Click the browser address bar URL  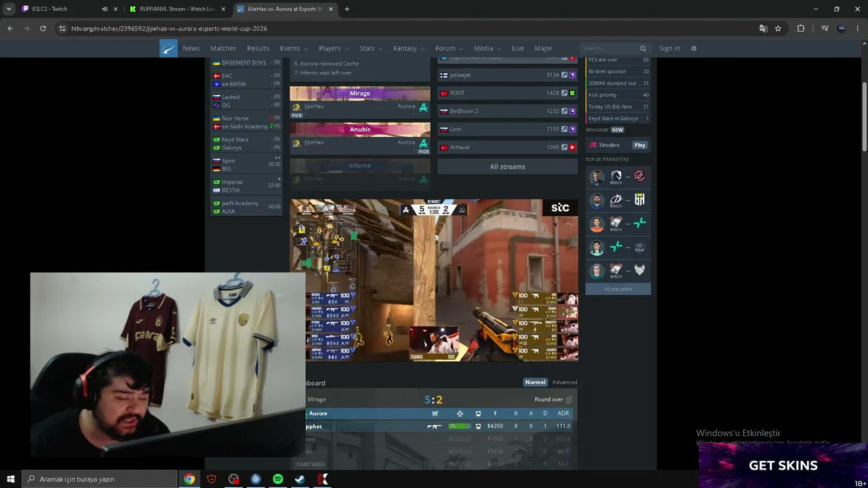[x=169, y=28]
